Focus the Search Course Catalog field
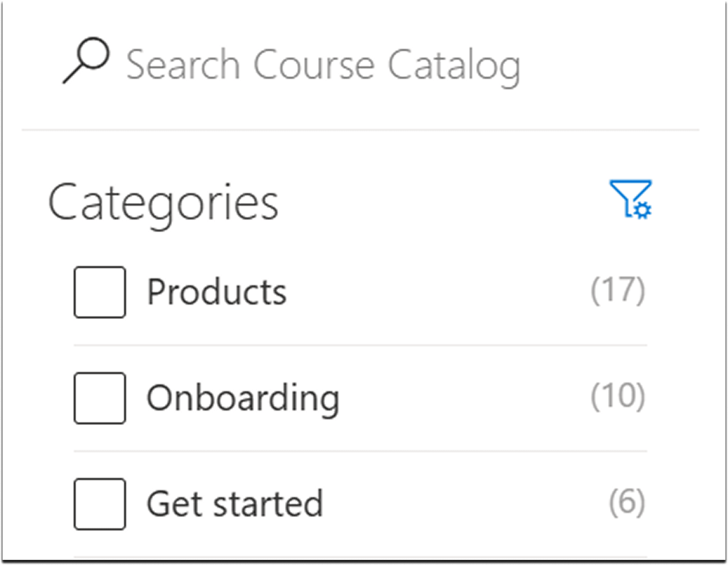Screen dimensions: 728x565 (323, 65)
